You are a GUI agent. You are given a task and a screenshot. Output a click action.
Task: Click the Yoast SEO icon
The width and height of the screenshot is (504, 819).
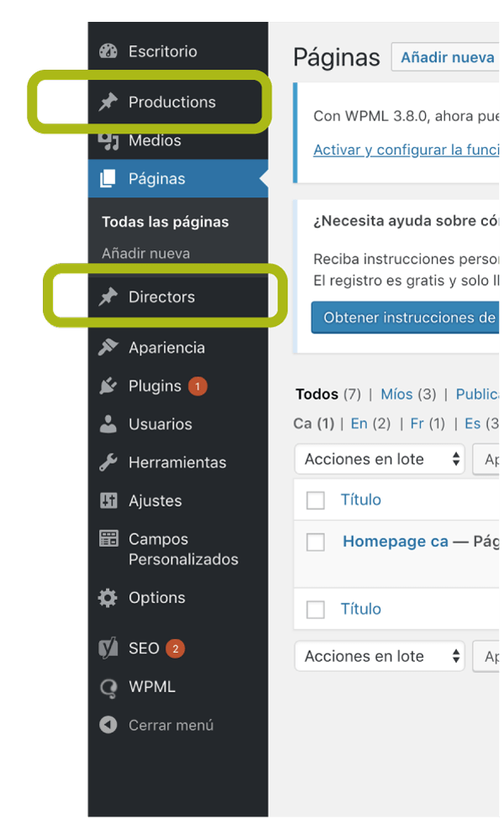coord(108,648)
